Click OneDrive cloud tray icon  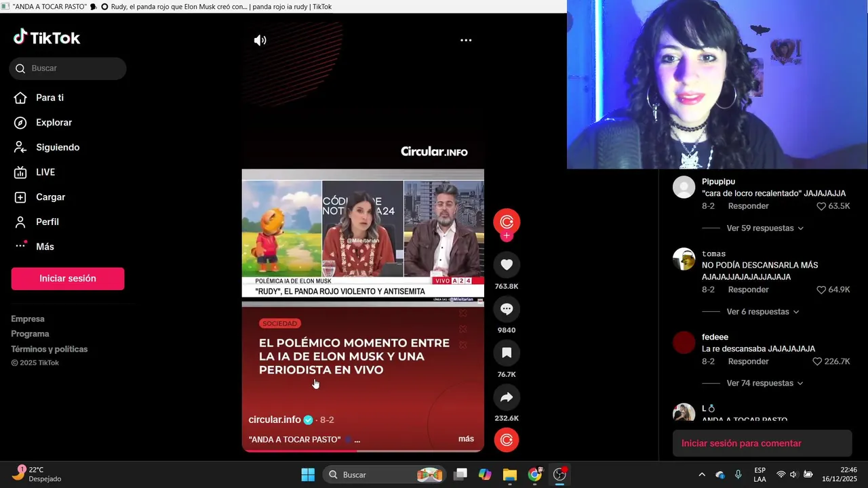click(x=720, y=474)
